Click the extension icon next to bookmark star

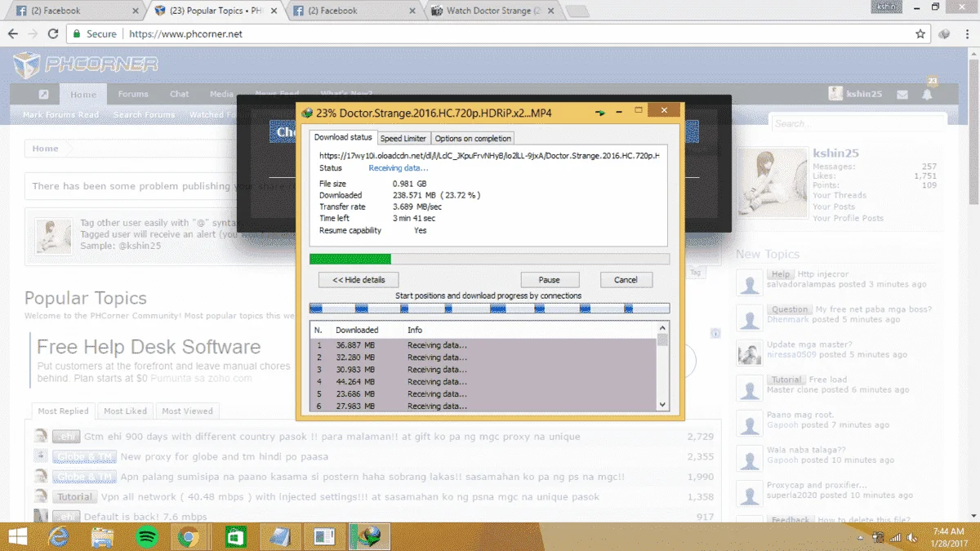[x=944, y=34]
